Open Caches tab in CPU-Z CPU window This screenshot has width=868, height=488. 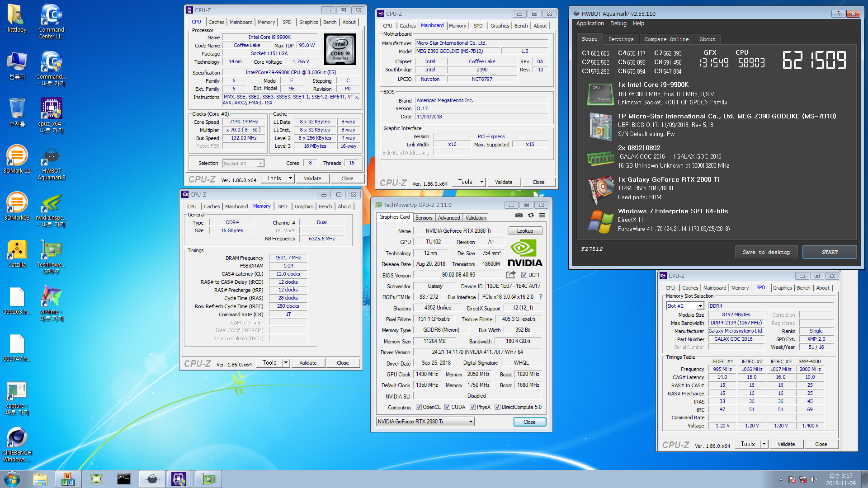pyautogui.click(x=216, y=22)
